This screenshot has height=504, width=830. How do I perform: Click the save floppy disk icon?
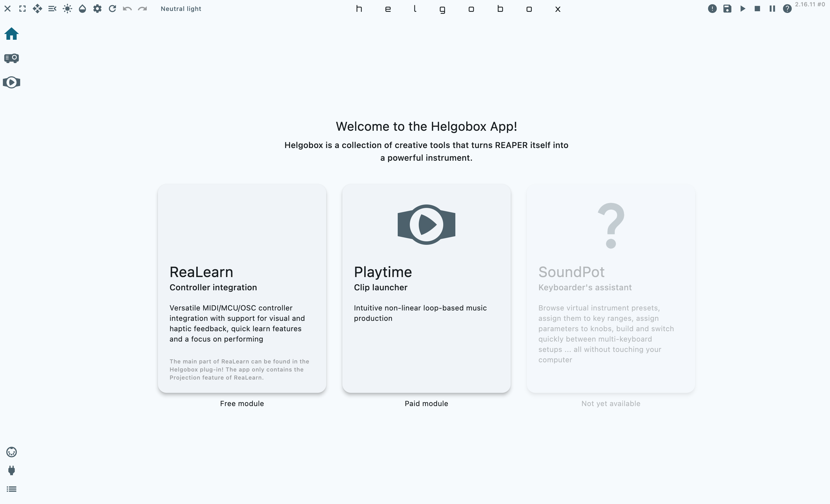tap(727, 9)
